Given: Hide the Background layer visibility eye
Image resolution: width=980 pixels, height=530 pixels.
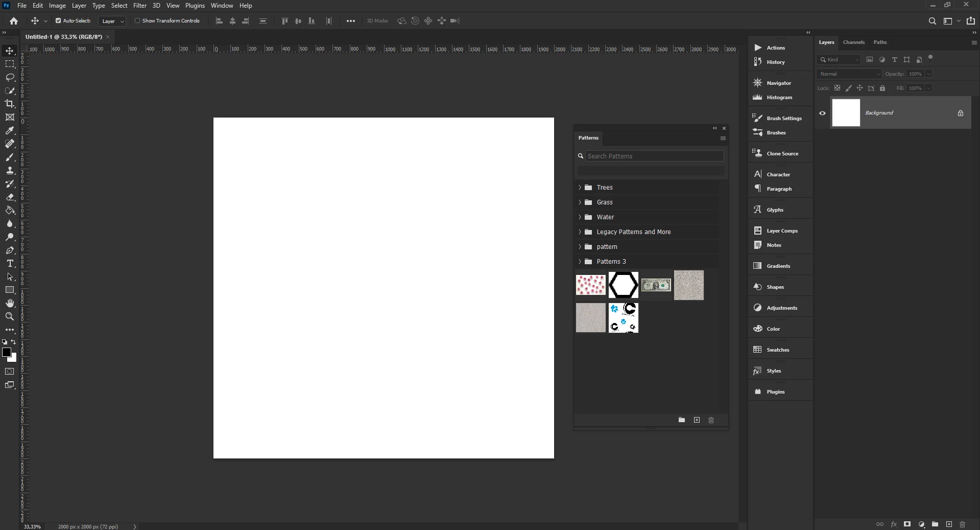Looking at the screenshot, I should coord(822,113).
